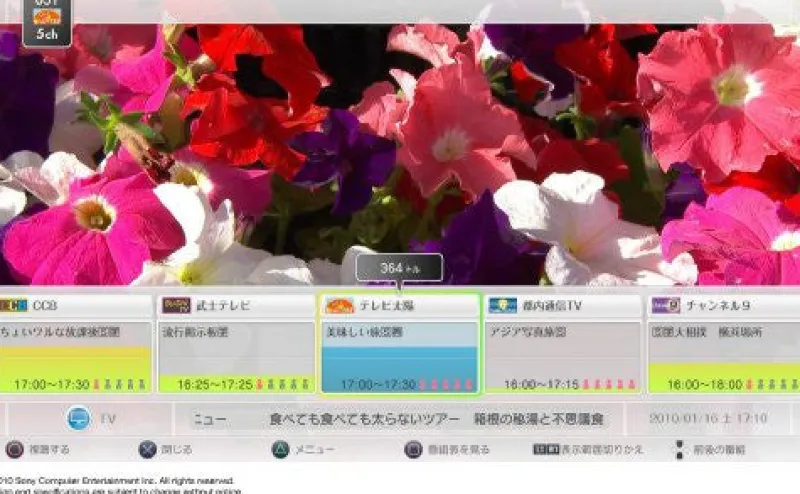This screenshot has height=494, width=800.
Task: Click the 364 viewers tooltip bubble
Action: [x=398, y=268]
